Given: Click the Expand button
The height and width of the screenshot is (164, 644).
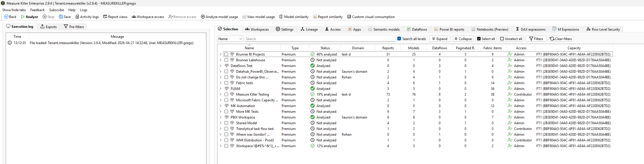Looking at the screenshot, I should point(440,39).
